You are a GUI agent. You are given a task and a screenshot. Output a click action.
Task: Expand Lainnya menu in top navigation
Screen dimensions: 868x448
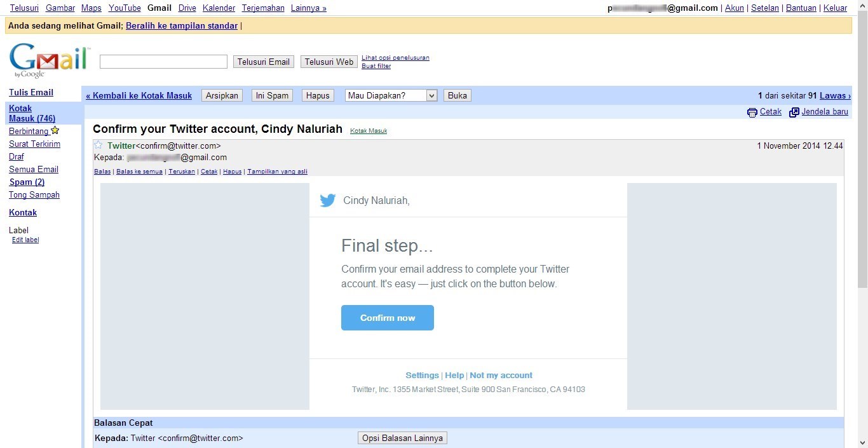[308, 8]
